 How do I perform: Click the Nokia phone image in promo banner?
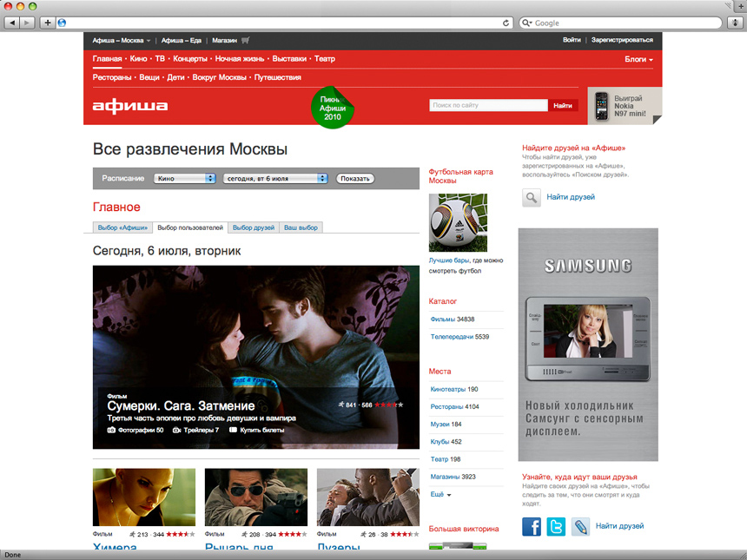pos(602,106)
